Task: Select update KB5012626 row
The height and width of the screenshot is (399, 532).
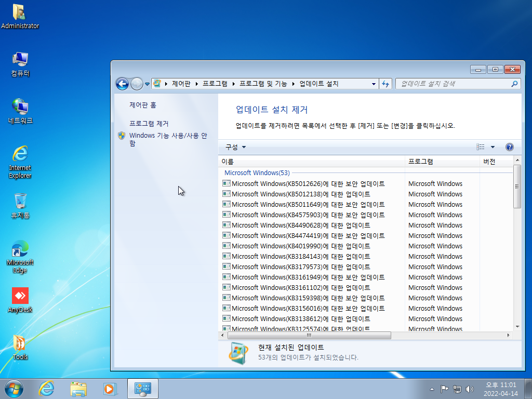Action: 365,184
